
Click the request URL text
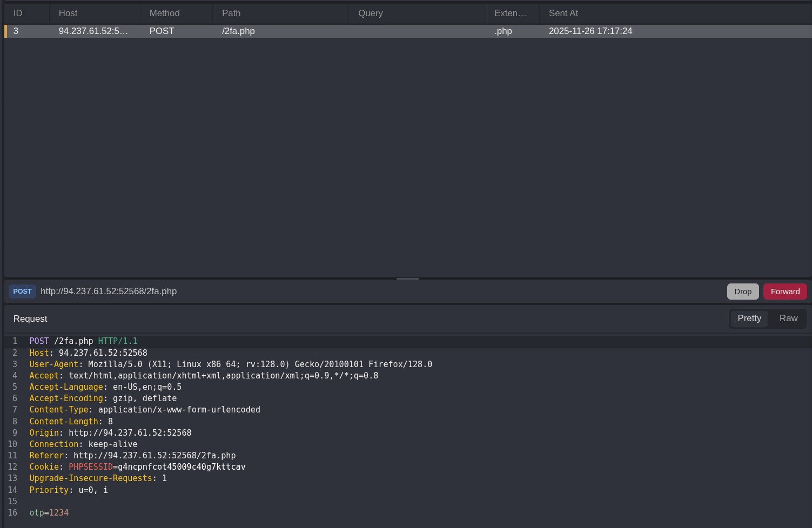109,292
